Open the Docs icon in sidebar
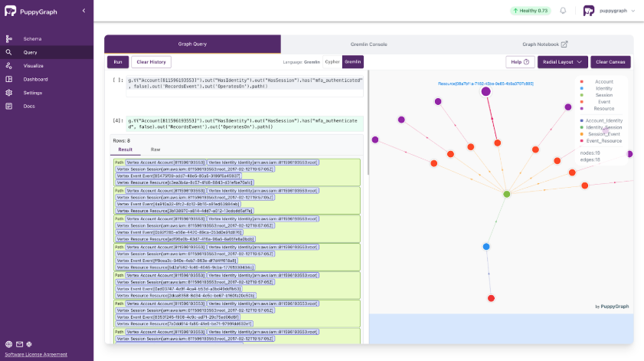 coord(8,106)
